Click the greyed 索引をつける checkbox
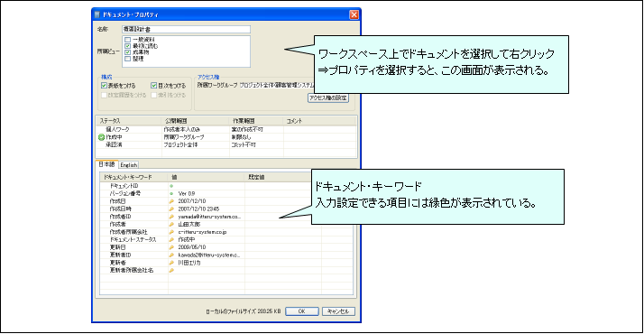This screenshot has height=334, width=644. [153, 95]
